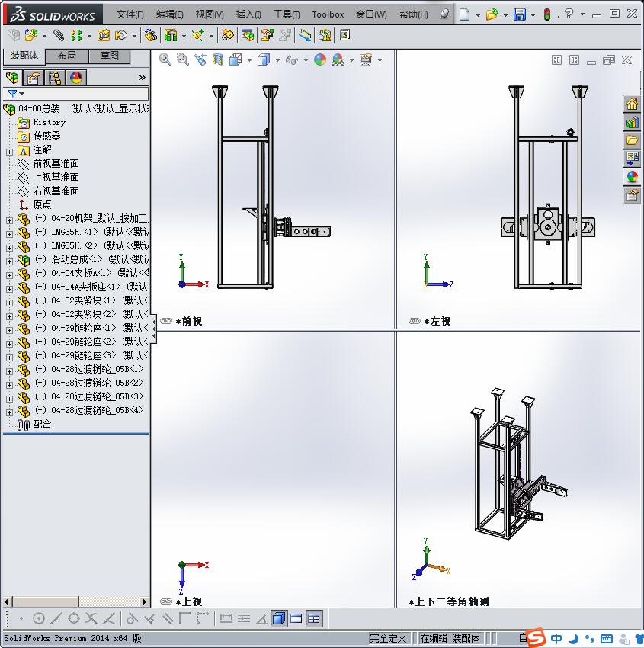This screenshot has width=644, height=648.
Task: Open View Orientation icon
Action: (x=235, y=60)
